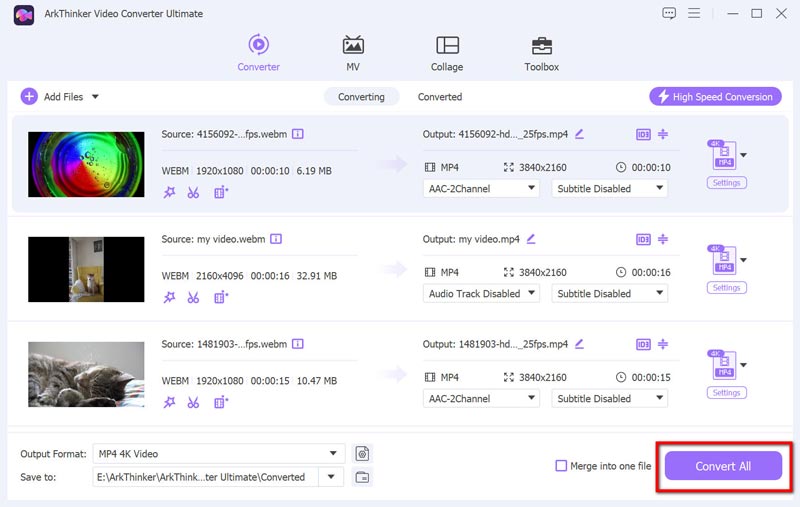This screenshot has width=800, height=507.
Task: Open enhance wand for 4156092 video
Action: (169, 192)
